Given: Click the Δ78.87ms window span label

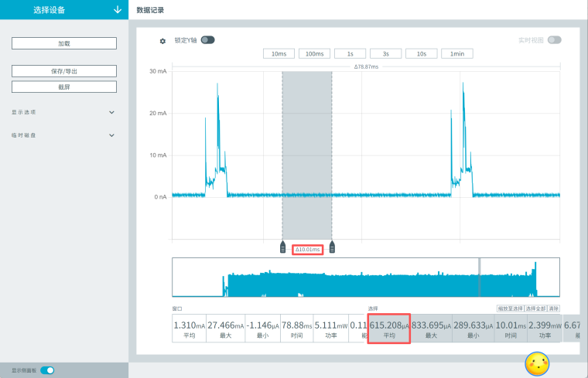Looking at the screenshot, I should [x=367, y=66].
